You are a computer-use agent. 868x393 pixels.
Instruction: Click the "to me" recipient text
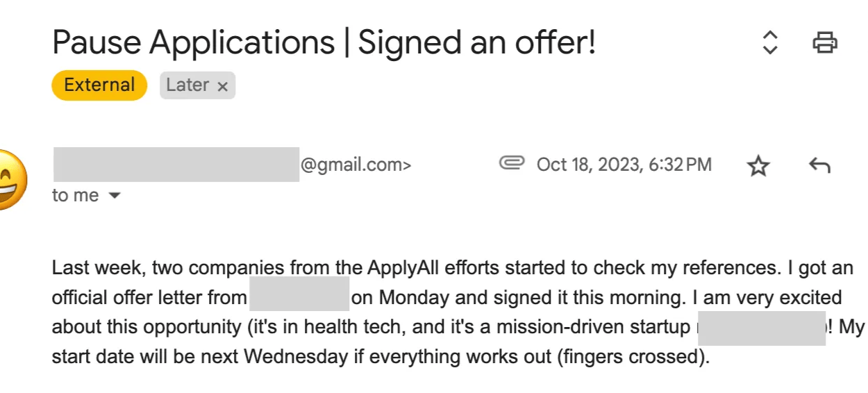(75, 196)
